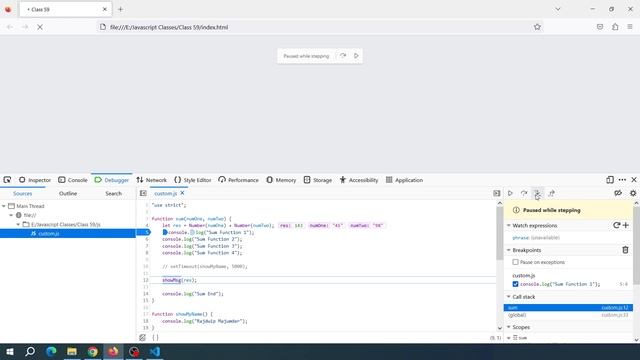Open Visual Studio Code from taskbar
Screen dimensions: 640x360
(x=155, y=351)
